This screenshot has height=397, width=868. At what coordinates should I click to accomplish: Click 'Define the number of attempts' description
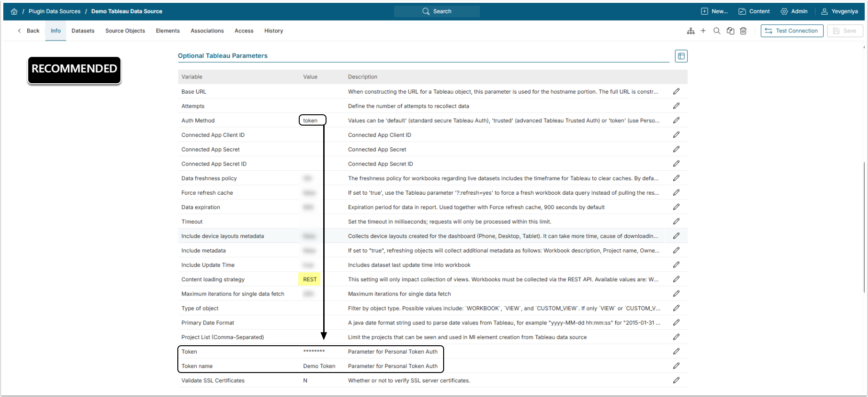pyautogui.click(x=408, y=106)
